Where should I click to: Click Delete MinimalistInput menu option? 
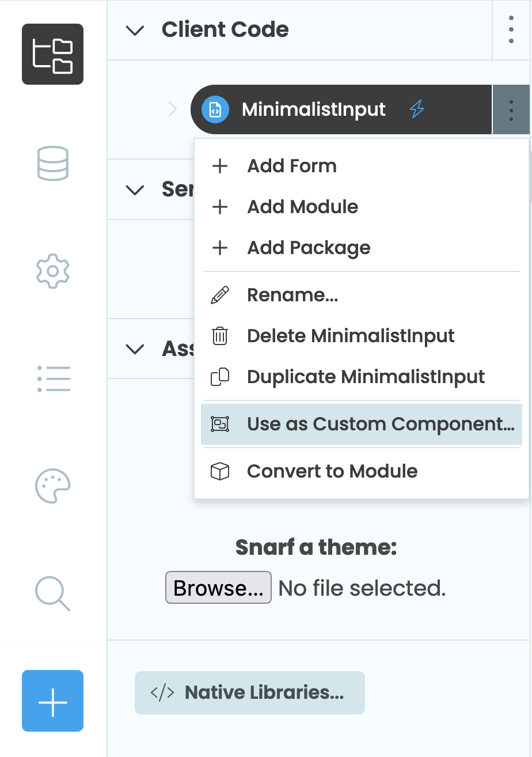pos(351,335)
